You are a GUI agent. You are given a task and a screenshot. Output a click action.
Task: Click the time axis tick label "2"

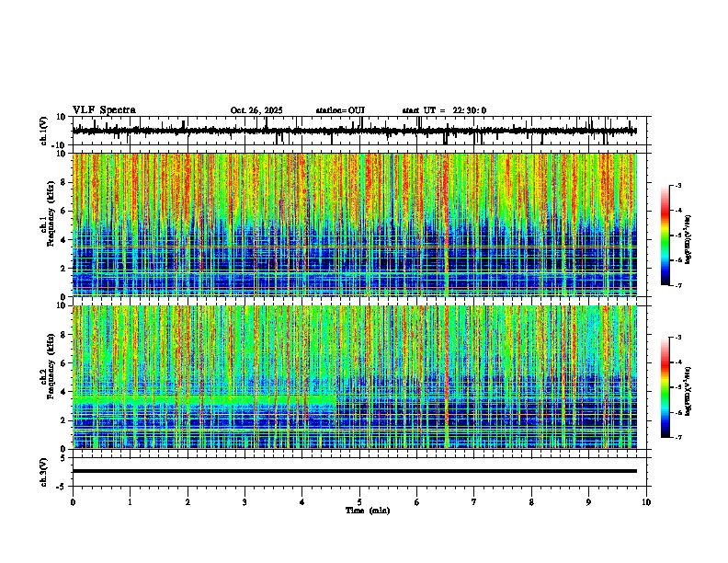click(x=188, y=502)
